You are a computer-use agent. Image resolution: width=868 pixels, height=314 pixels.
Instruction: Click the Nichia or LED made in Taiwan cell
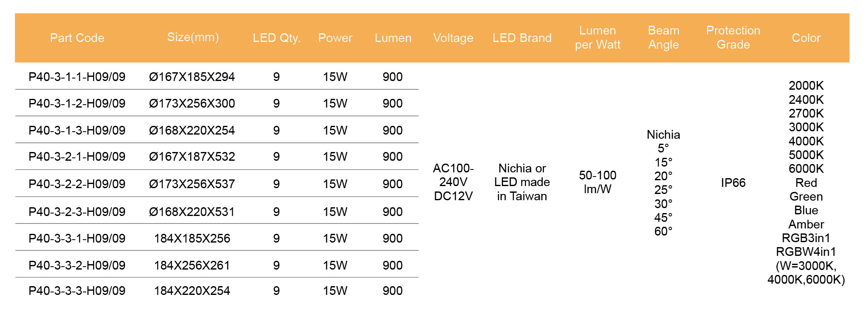pos(522,182)
